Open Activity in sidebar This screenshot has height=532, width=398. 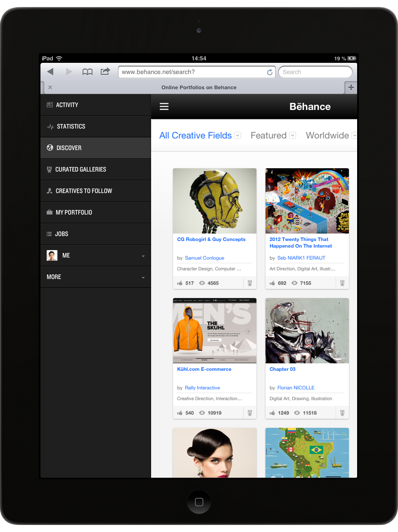pos(96,105)
